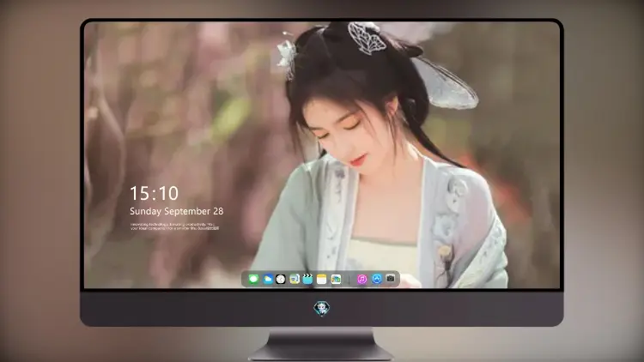Launch the pink Music app in dock

(362, 279)
